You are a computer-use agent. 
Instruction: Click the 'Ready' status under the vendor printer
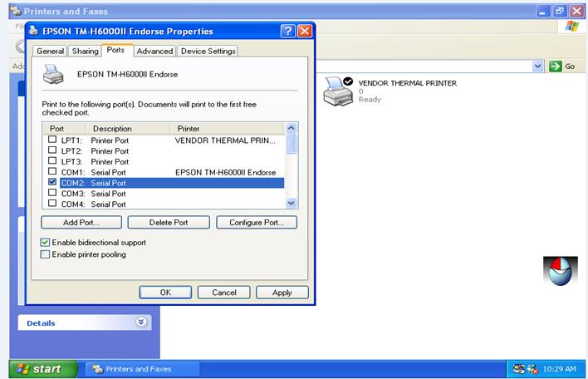370,100
